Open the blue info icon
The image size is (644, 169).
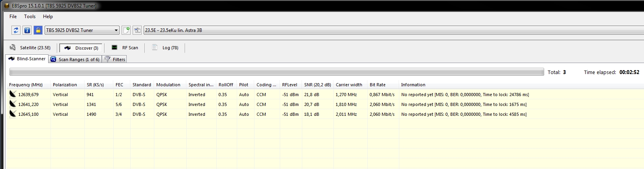pyautogui.click(x=27, y=30)
